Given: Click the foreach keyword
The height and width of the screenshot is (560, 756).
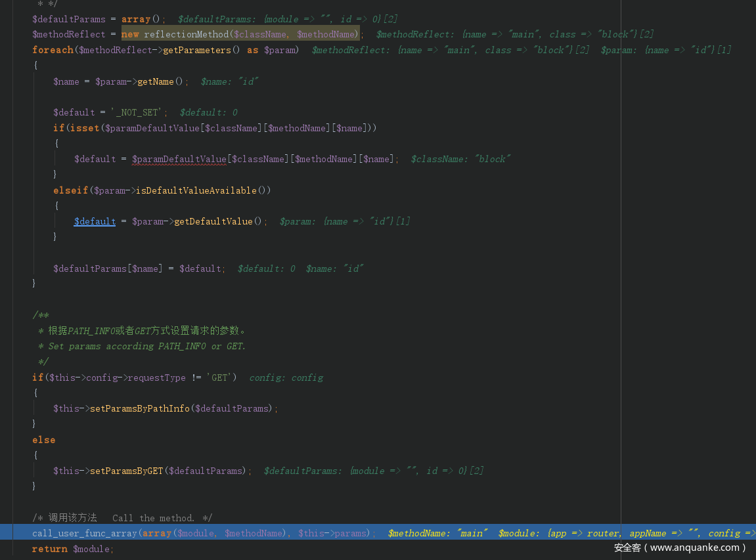Looking at the screenshot, I should coord(53,50).
